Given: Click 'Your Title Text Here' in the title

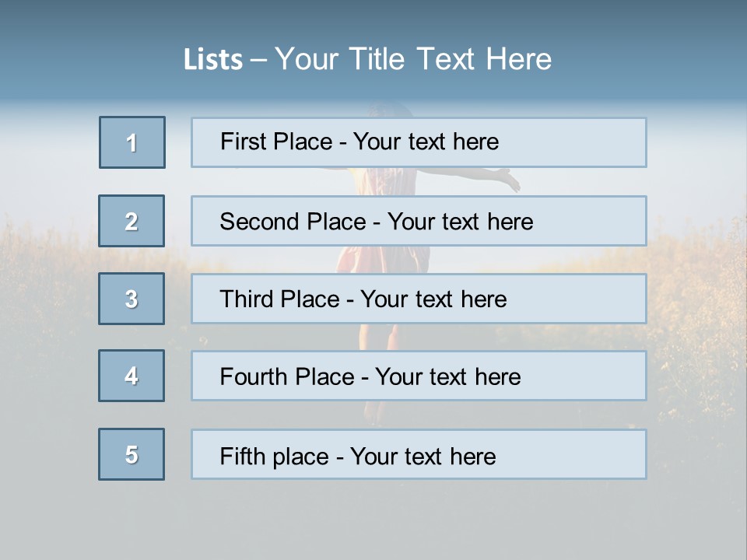Looking at the screenshot, I should coord(413,60).
